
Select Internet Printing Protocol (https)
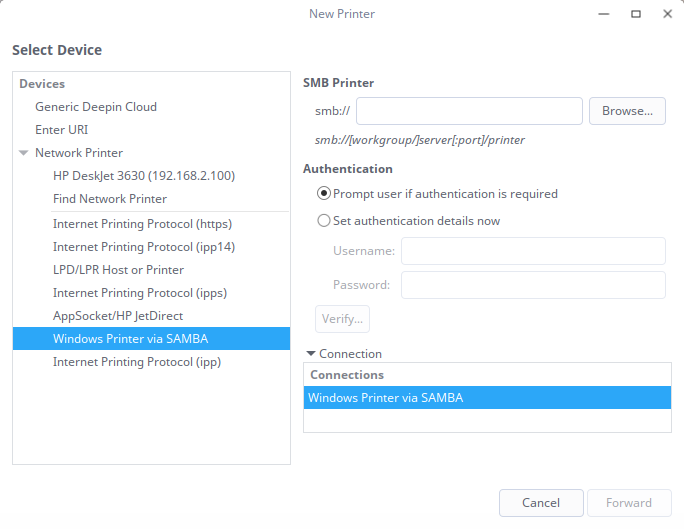pyautogui.click(x=142, y=224)
